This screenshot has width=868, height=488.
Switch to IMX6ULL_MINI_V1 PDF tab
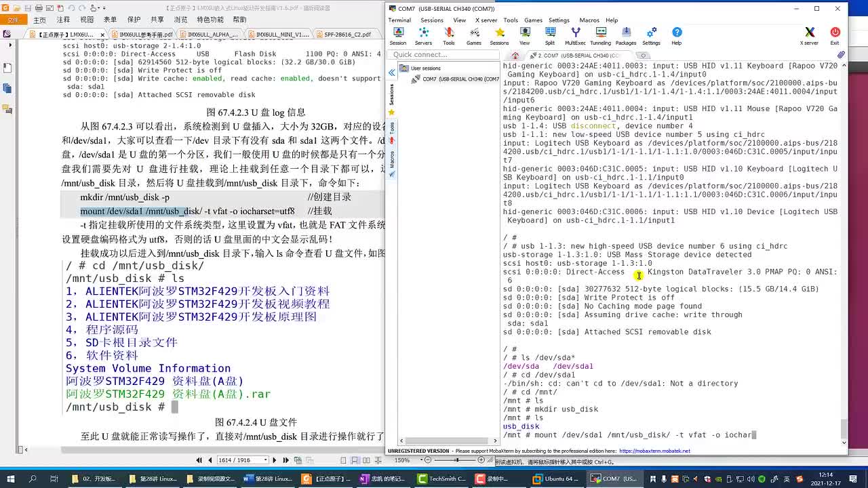(280, 34)
